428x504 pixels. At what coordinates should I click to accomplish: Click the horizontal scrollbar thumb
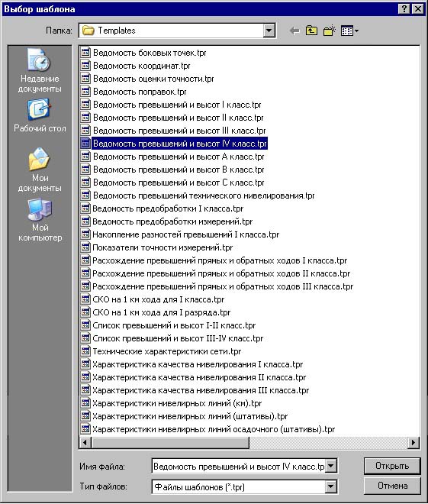[x=170, y=443]
